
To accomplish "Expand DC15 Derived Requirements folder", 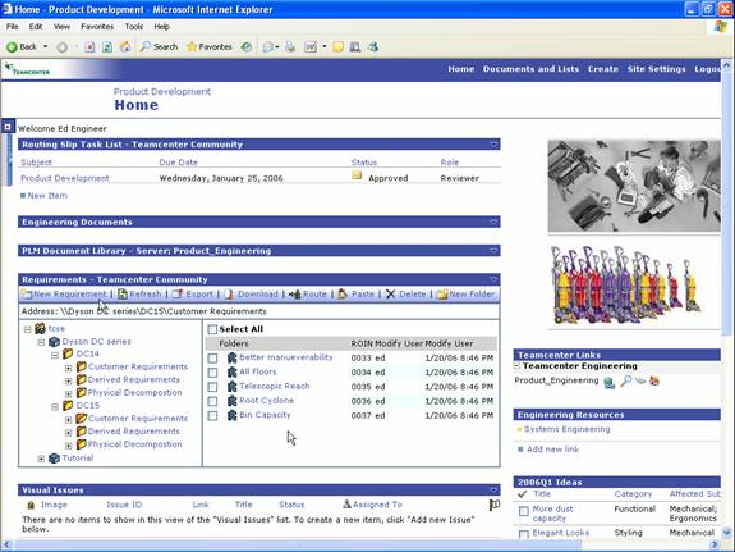I will click(x=68, y=433).
